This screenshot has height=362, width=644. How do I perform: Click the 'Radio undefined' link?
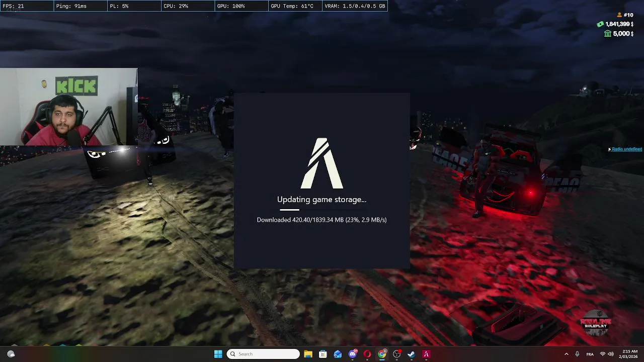[626, 149]
